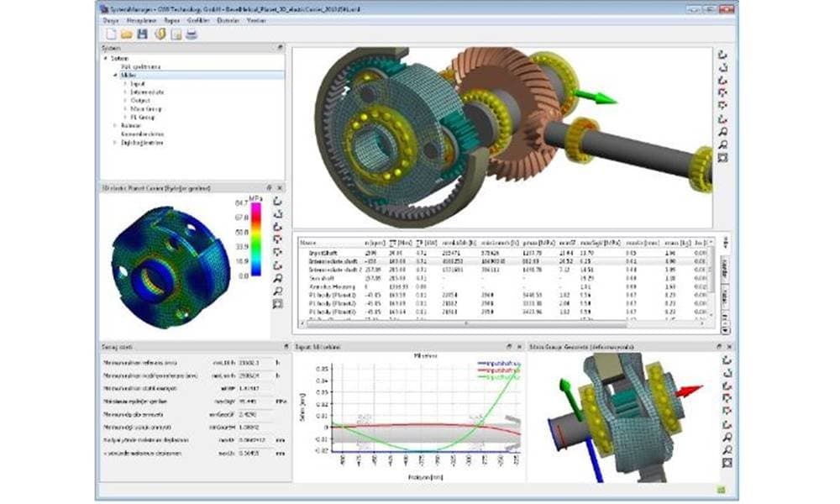Undock the System tree panel
Viewport: 840px width, 504px height.
(x=280, y=48)
